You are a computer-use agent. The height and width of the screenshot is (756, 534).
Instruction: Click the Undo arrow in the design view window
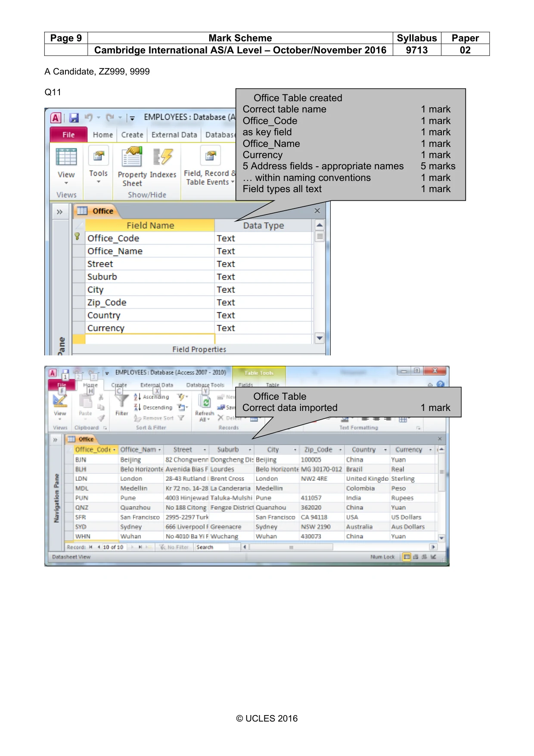click(89, 117)
